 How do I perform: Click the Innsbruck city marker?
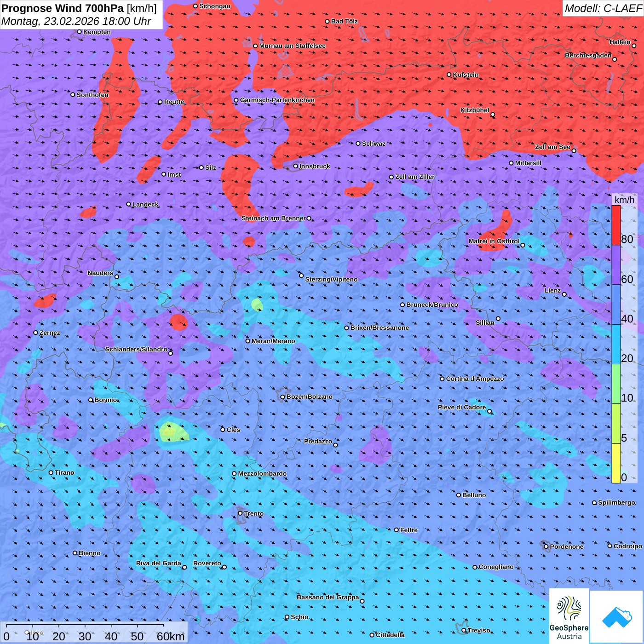296,166
